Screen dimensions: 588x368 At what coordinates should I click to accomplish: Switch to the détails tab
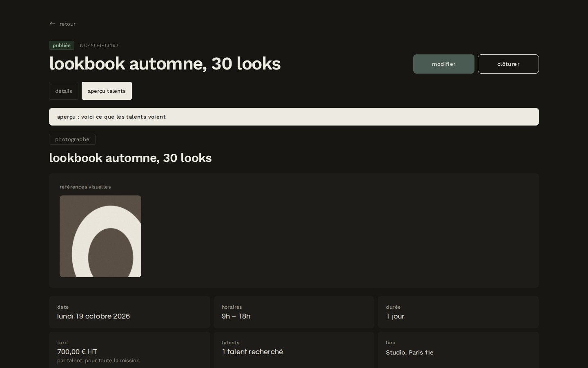pyautogui.click(x=64, y=91)
